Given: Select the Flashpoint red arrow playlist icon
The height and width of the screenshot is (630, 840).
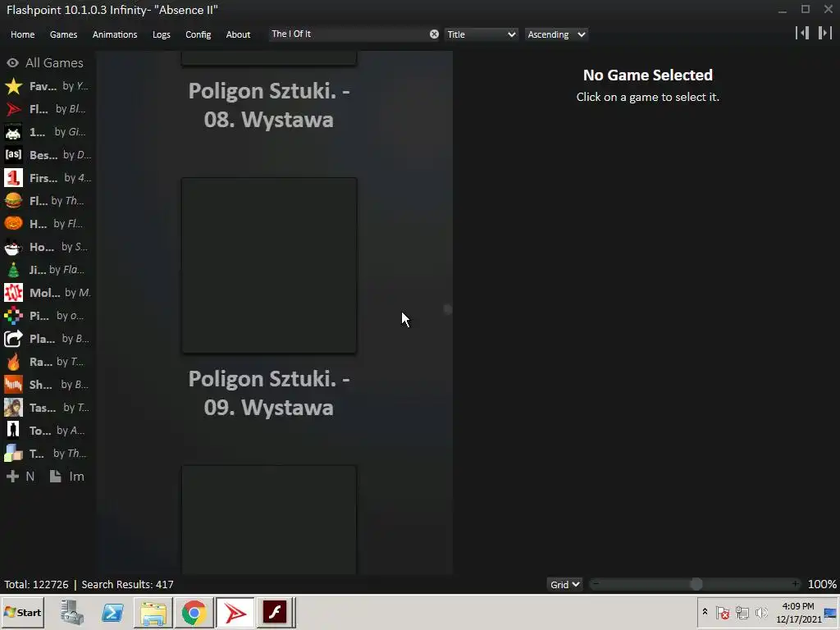Looking at the screenshot, I should click(13, 109).
